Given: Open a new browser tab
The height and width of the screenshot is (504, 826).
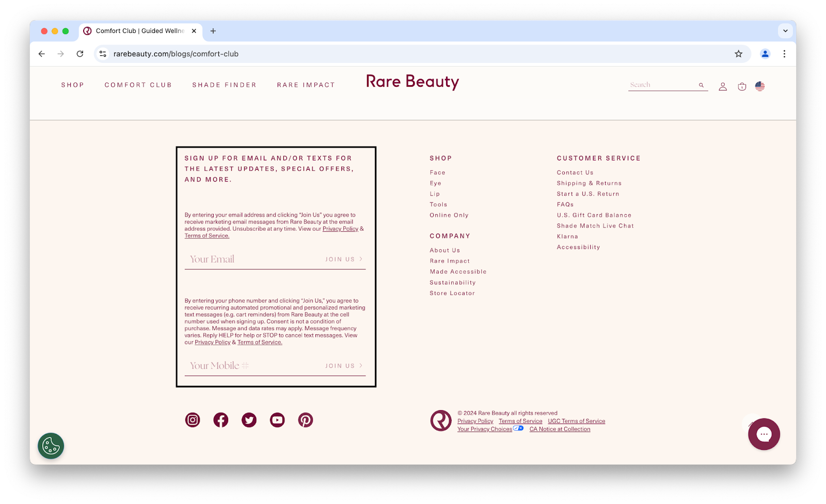Looking at the screenshot, I should 213,31.
